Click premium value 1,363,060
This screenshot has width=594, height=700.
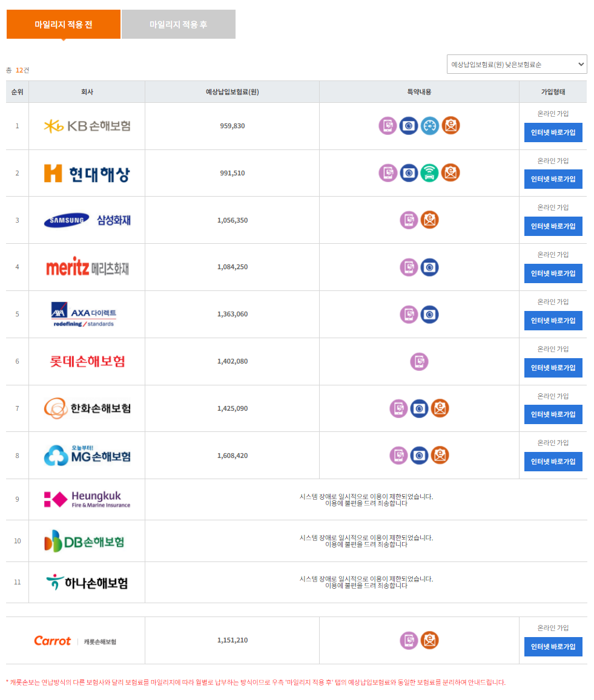[x=233, y=314]
